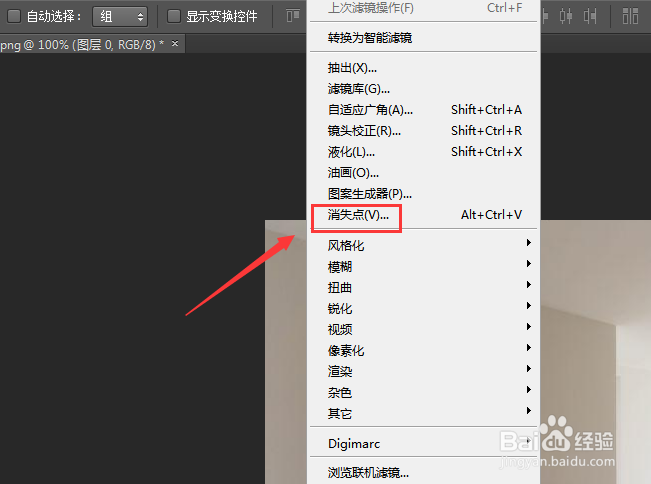Open the Digimarc submenu
The width and height of the screenshot is (651, 484).
click(423, 444)
